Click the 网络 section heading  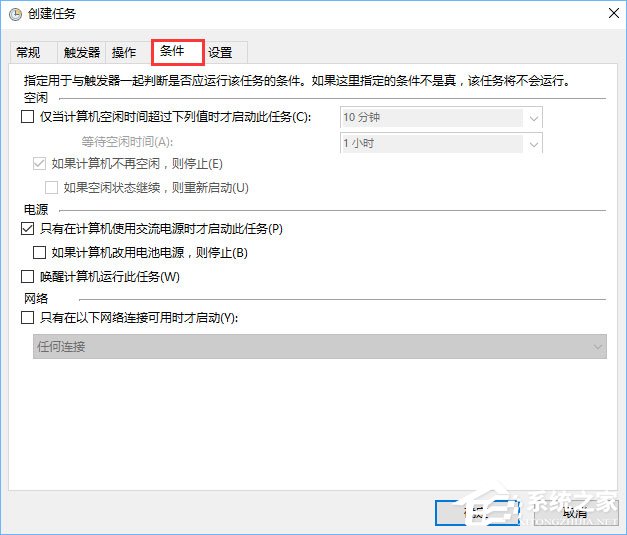pos(36,298)
